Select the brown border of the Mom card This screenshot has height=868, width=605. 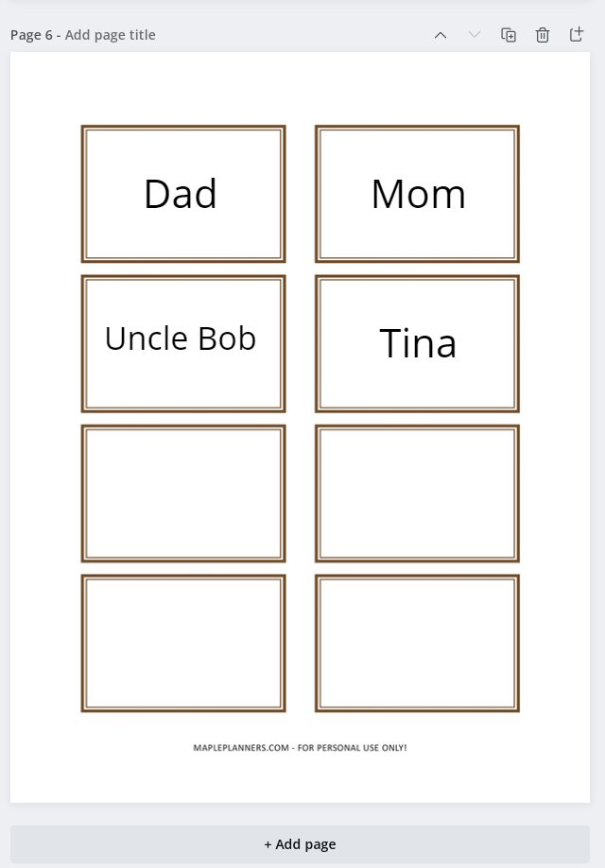tap(418, 128)
